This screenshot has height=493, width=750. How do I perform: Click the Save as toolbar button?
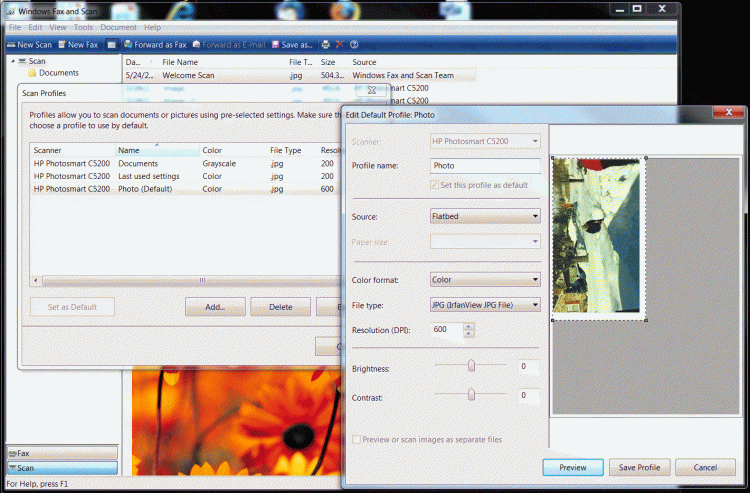click(292, 44)
